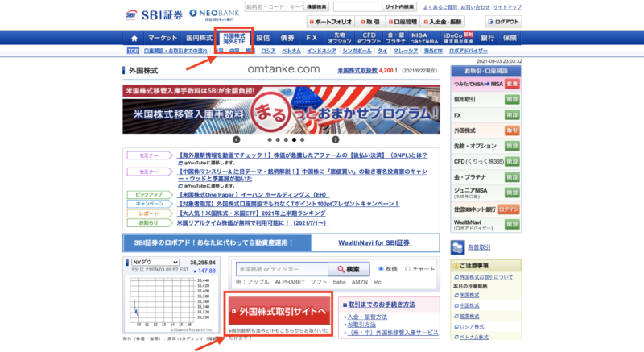Image resolution: width=644 pixels, height=352 pixels.
Task: Open the 2021年上半期ランキング report link
Action: [x=251, y=213]
